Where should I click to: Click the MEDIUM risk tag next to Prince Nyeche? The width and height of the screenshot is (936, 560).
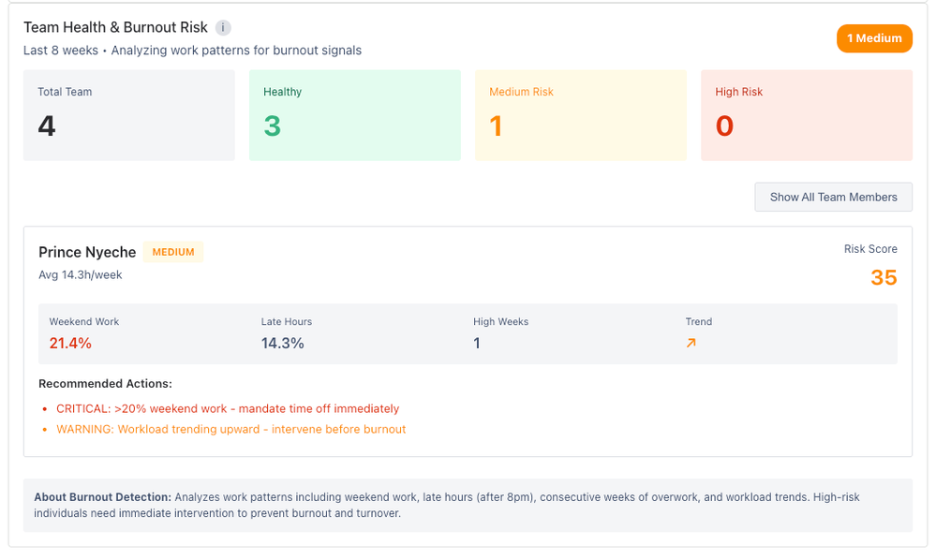[x=173, y=252]
